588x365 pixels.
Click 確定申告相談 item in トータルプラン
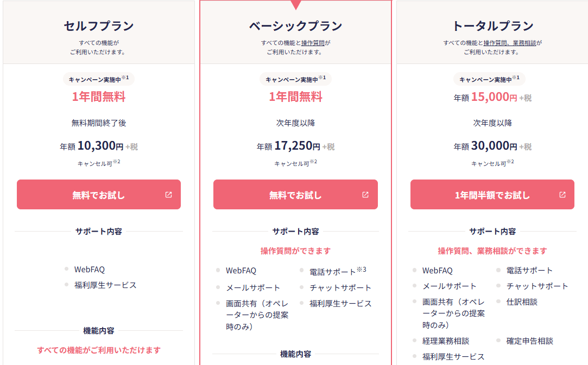click(529, 341)
